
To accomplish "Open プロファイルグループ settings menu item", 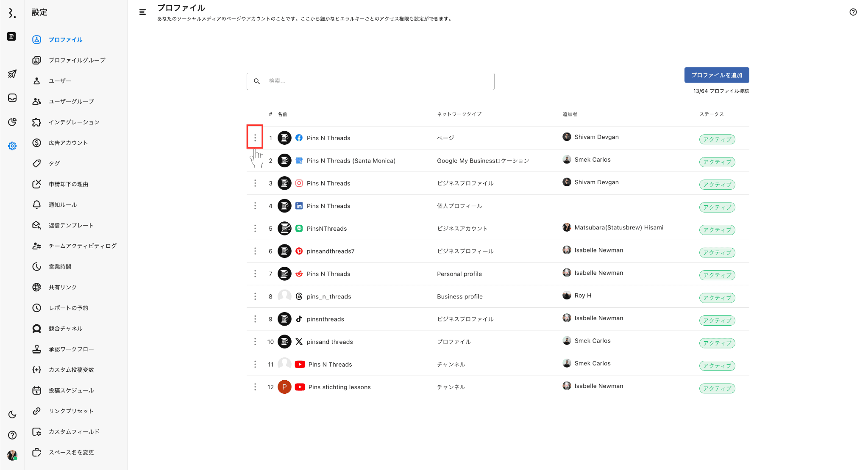I will 77,60.
